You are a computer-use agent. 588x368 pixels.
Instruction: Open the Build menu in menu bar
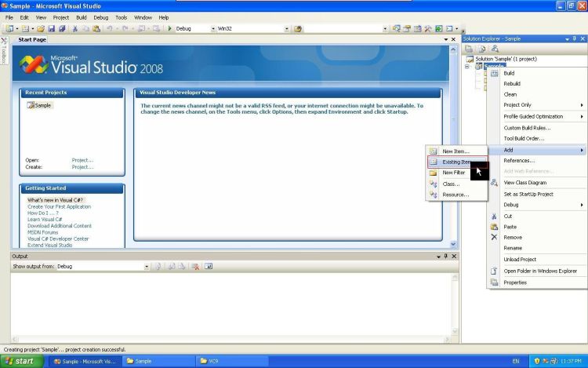(x=82, y=17)
